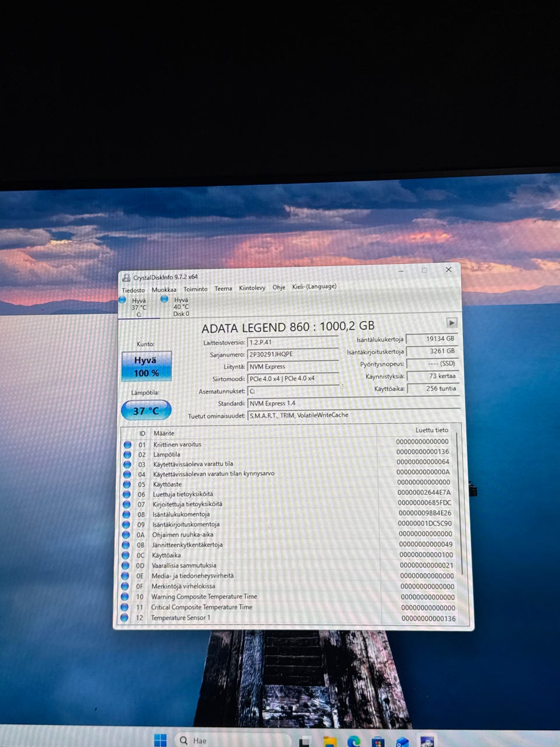Click status icon of Vaarallisia sammutuksia row
The image size is (560, 747).
[125, 566]
